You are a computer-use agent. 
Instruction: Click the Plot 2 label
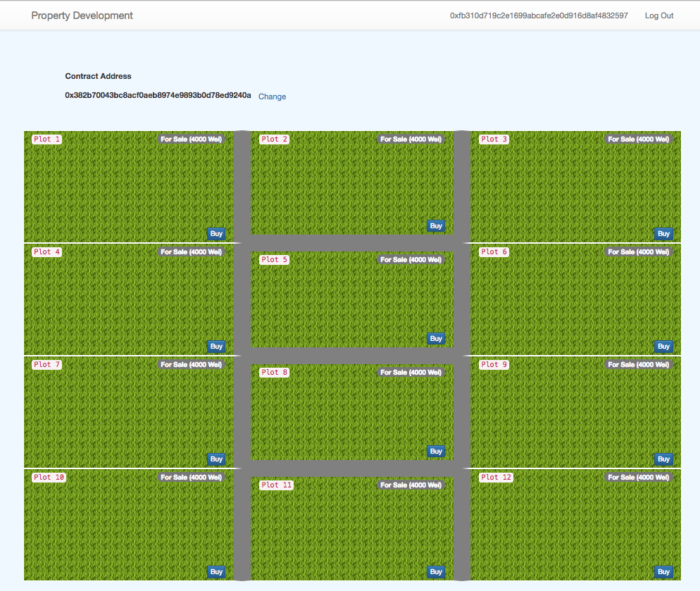(275, 139)
